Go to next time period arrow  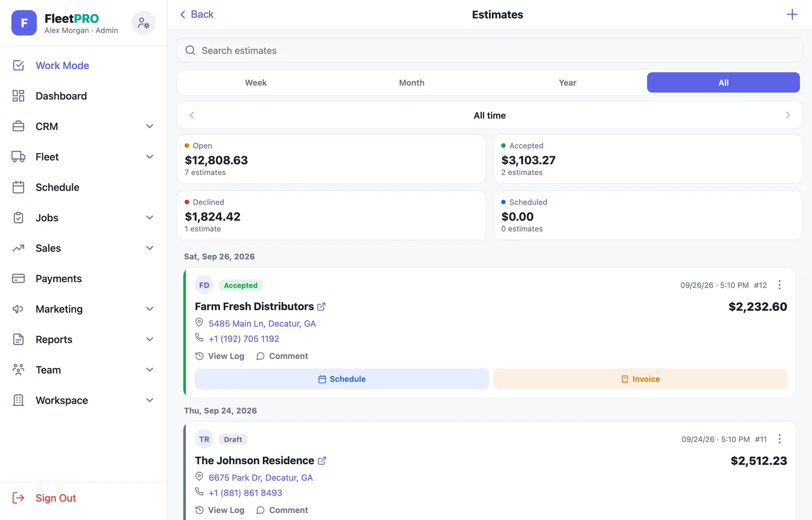coord(788,115)
